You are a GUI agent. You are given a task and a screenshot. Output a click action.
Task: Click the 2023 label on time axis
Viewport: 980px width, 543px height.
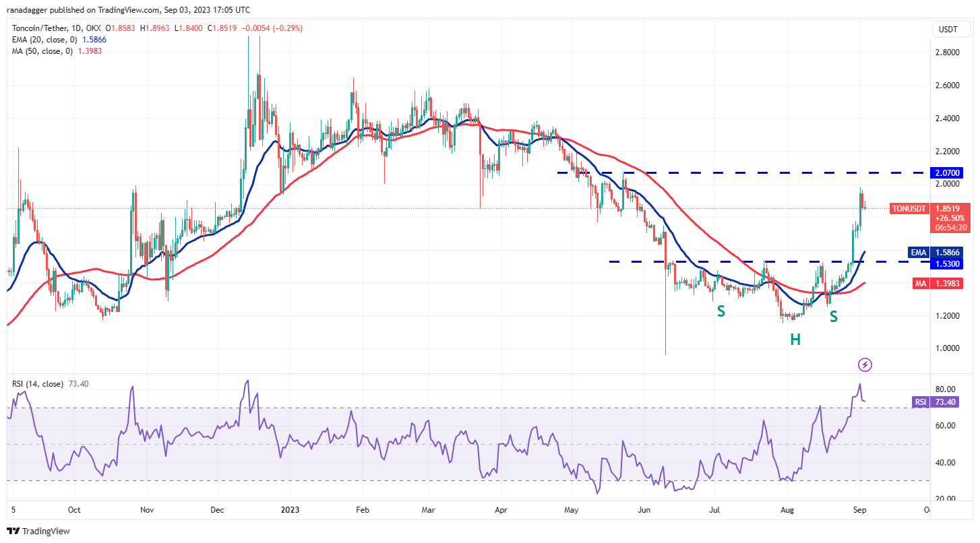pyautogui.click(x=290, y=510)
